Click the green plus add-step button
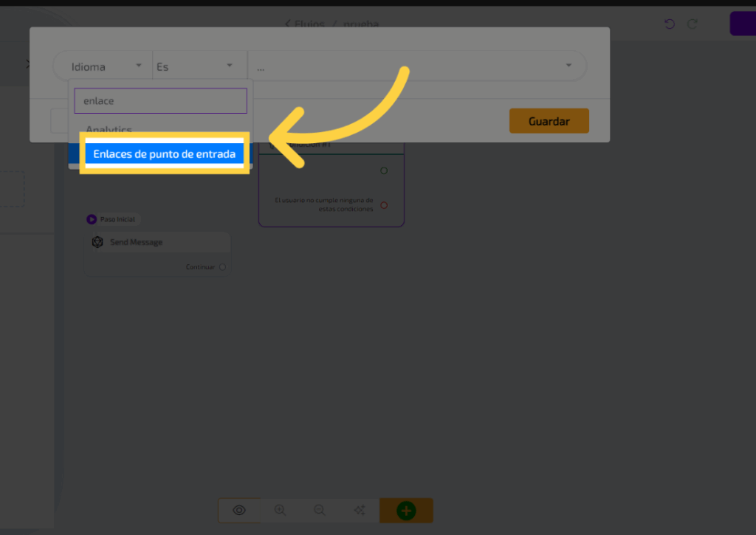This screenshot has width=756, height=535. [406, 510]
